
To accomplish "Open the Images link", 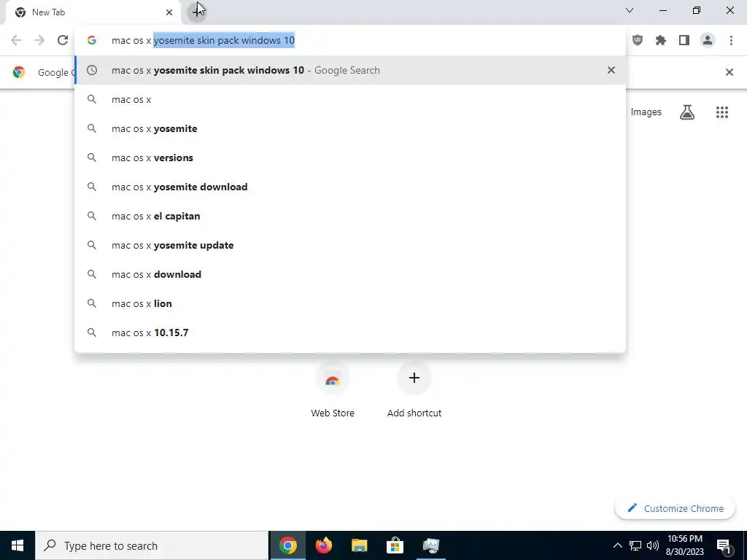I will 646,112.
